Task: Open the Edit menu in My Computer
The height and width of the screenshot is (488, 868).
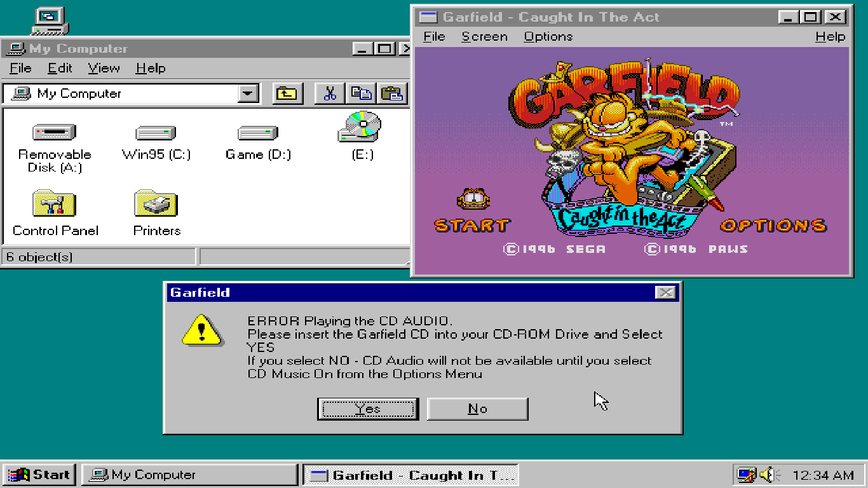Action: pos(60,68)
